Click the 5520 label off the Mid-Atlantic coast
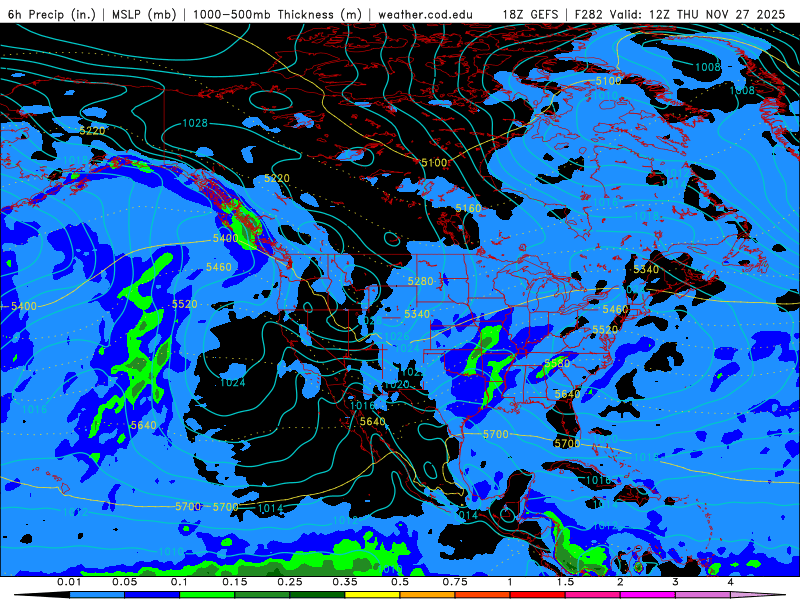 (605, 330)
